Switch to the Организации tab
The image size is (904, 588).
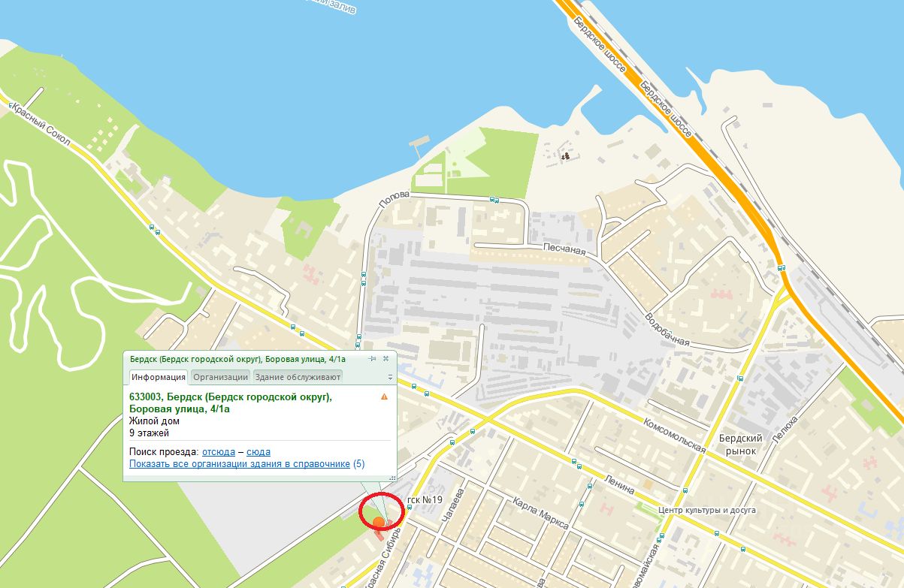pyautogui.click(x=221, y=377)
